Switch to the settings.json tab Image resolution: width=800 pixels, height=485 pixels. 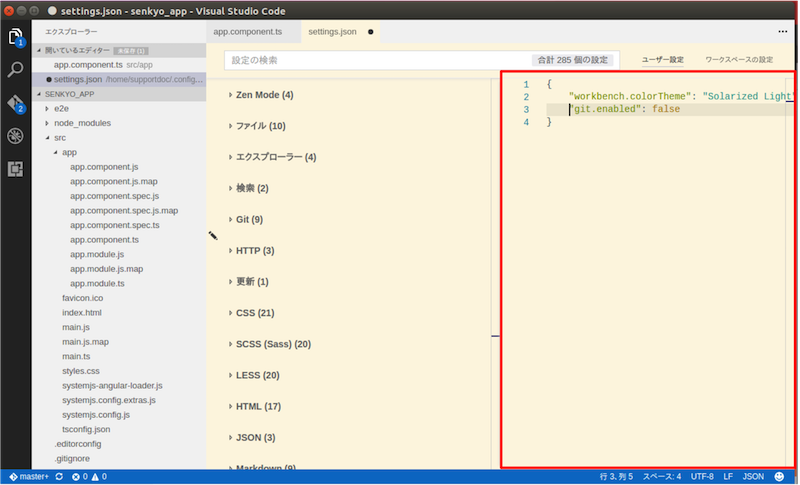(340, 32)
